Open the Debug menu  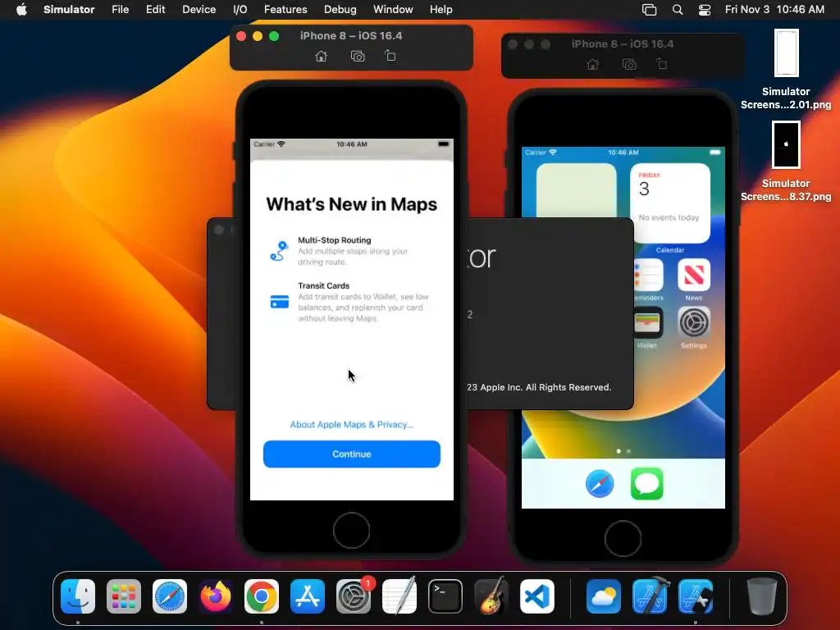[340, 9]
